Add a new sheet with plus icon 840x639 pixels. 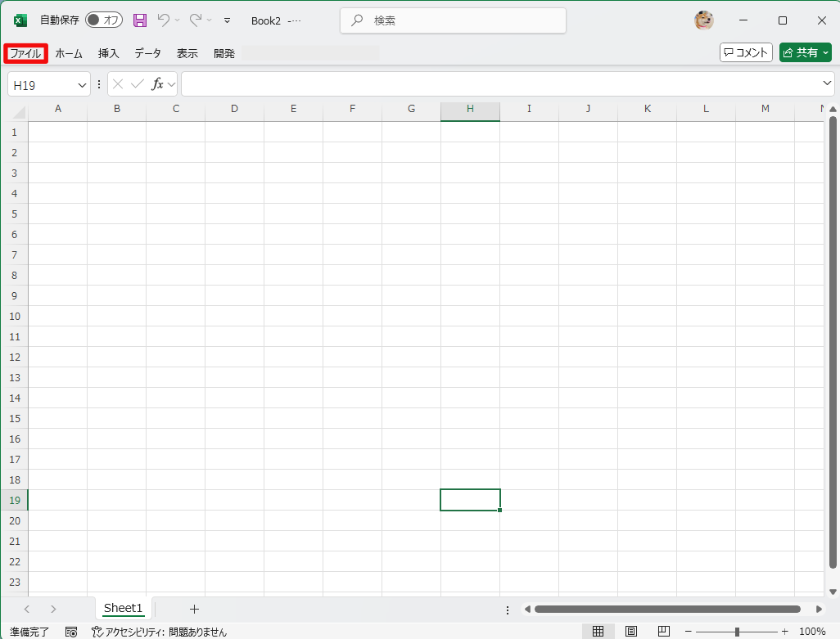click(x=194, y=609)
